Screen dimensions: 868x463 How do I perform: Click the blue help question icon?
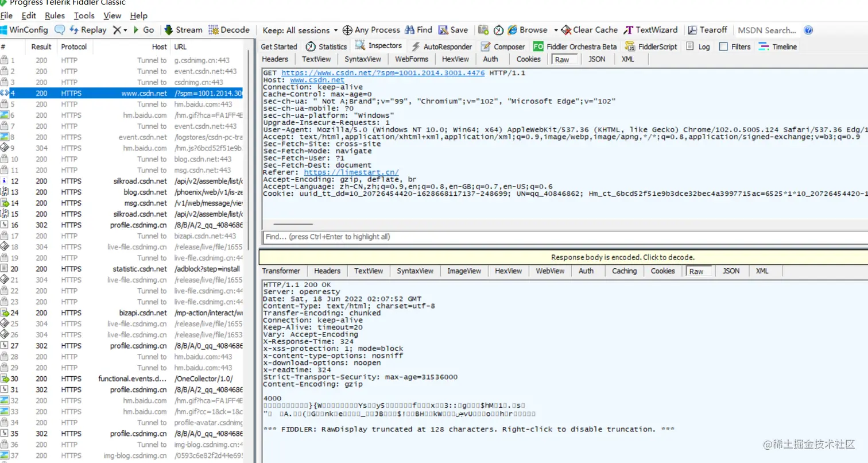(x=808, y=30)
